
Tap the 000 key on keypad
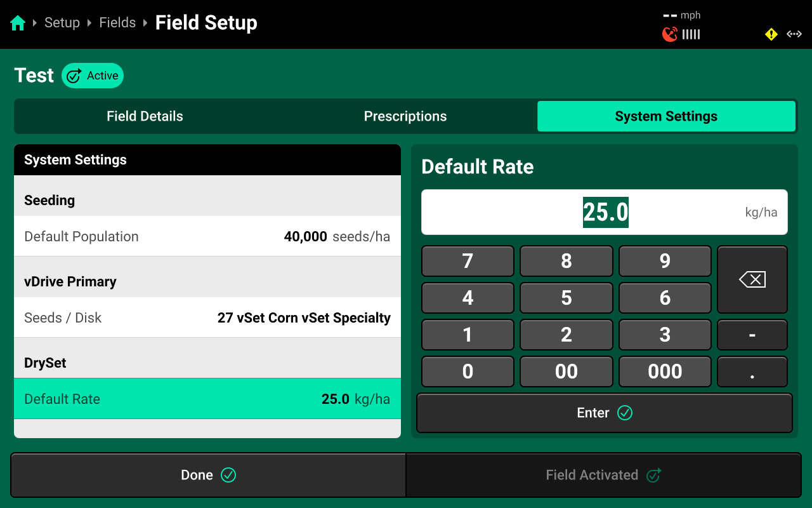click(665, 371)
